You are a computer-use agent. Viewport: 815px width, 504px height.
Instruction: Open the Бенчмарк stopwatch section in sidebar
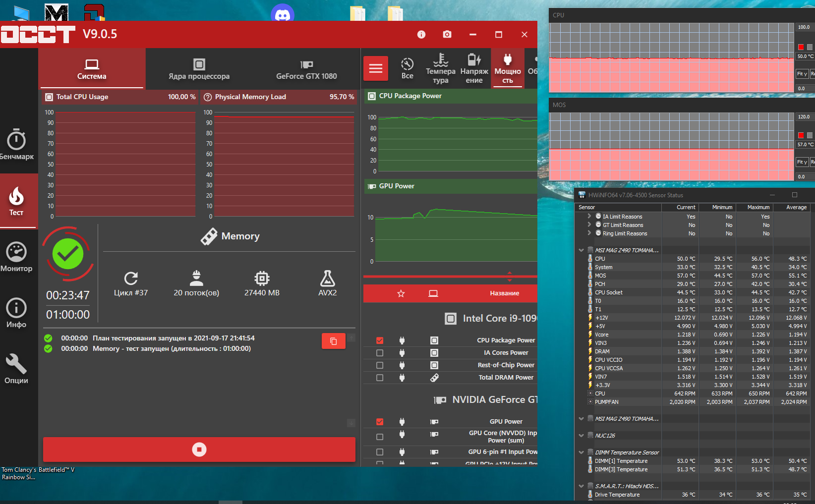click(x=16, y=144)
